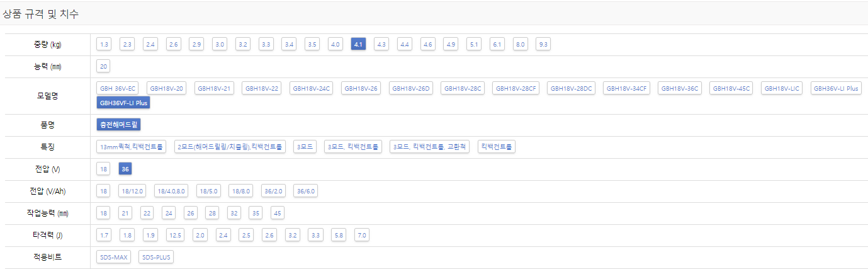Choose 12.5 impact energy option
The height and width of the screenshot is (269, 868).
tap(176, 235)
